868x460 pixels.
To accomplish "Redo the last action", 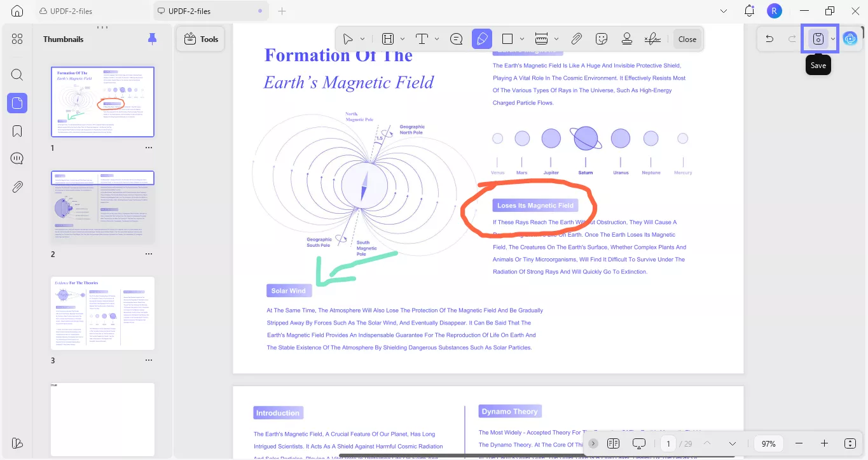I will pyautogui.click(x=792, y=39).
